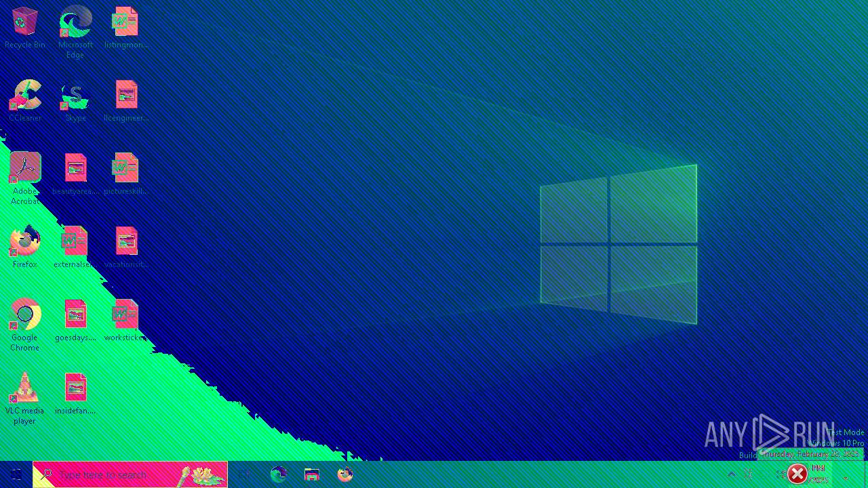This screenshot has width=868, height=488.
Task: Open Microsoft Edge from the taskbar
Action: [279, 474]
